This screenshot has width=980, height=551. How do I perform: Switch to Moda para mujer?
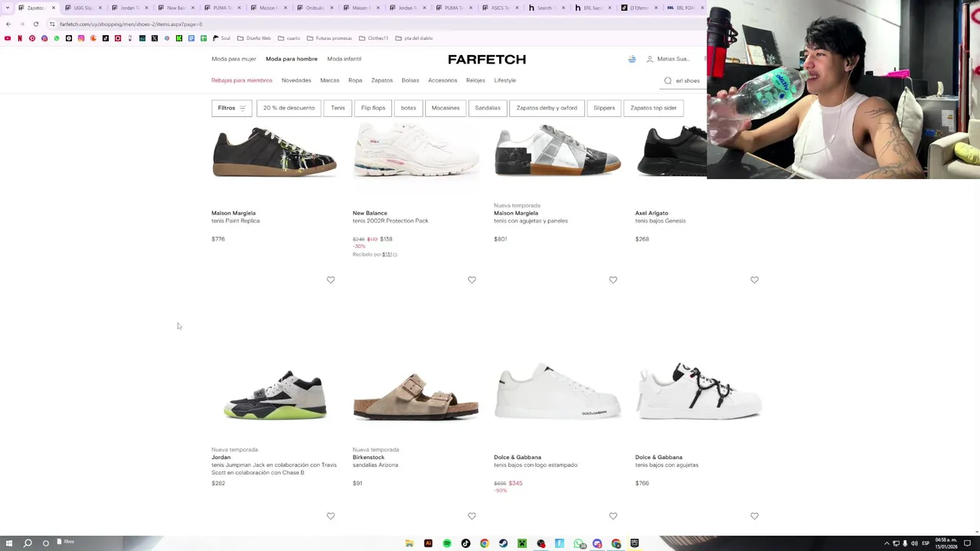[x=234, y=59]
